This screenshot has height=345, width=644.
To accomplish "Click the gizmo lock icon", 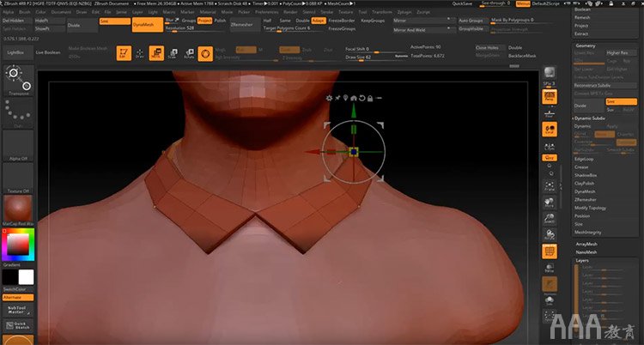I will point(370,98).
